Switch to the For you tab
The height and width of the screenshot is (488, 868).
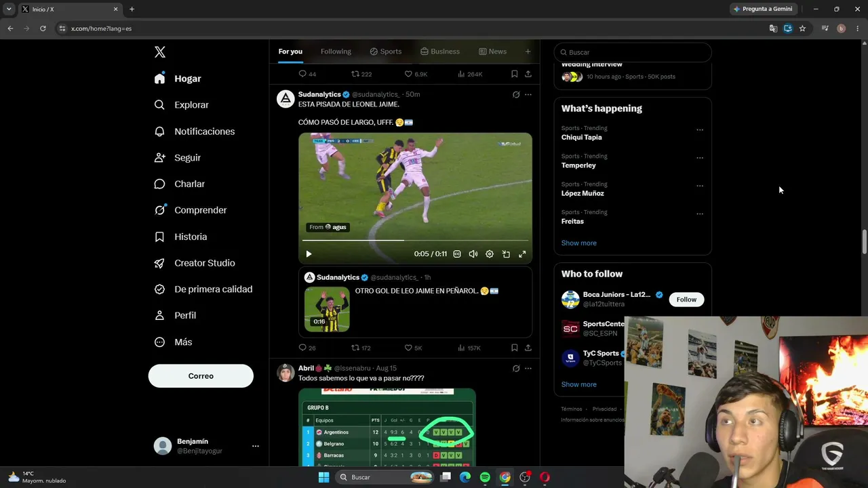[290, 52]
